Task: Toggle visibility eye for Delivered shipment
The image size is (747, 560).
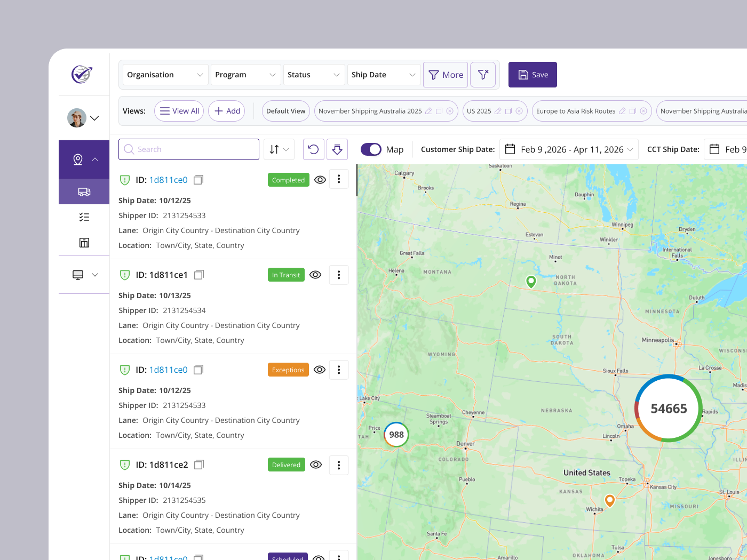Action: 316,465
